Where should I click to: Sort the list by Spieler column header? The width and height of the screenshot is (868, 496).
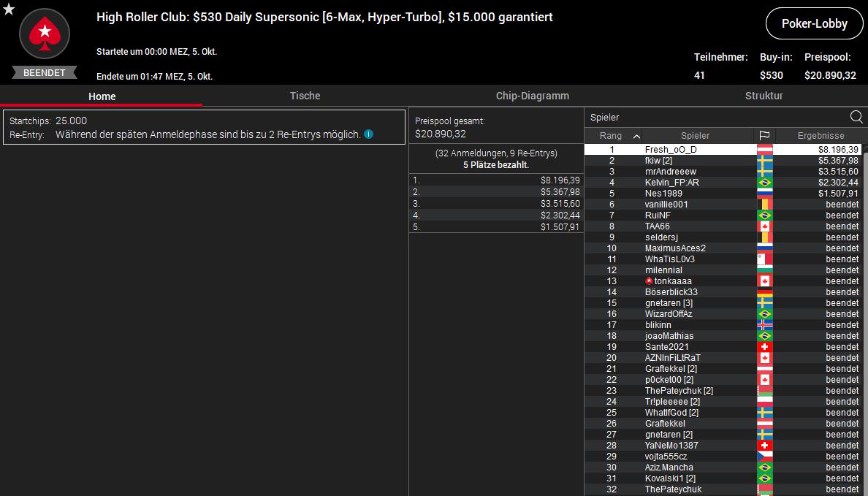click(x=694, y=136)
